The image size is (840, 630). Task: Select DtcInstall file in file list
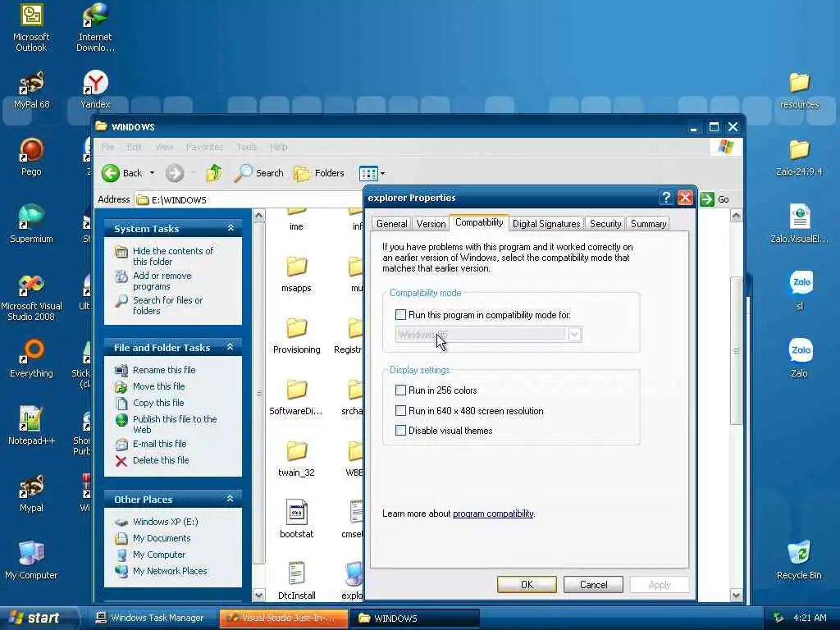click(296, 581)
